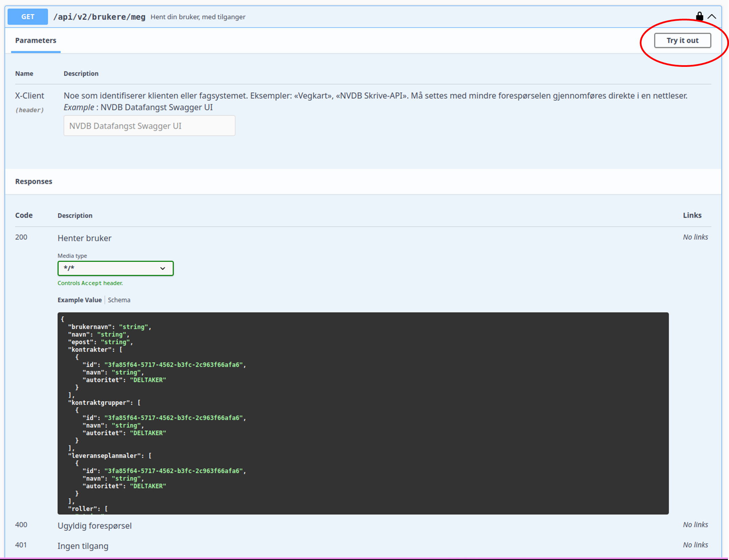Click the X-Client header input field

point(149,126)
